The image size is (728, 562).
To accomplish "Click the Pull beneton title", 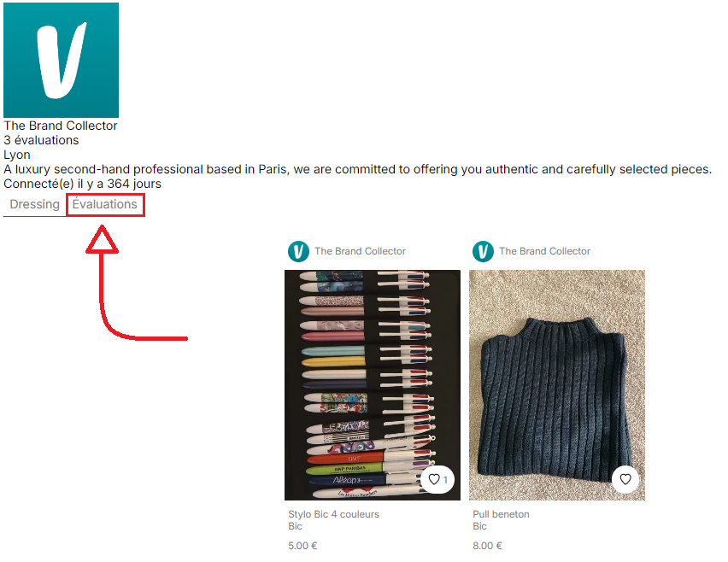I will (501, 514).
